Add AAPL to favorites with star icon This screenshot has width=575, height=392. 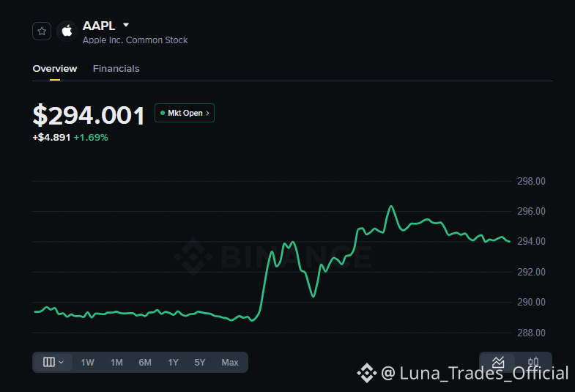pyautogui.click(x=42, y=32)
